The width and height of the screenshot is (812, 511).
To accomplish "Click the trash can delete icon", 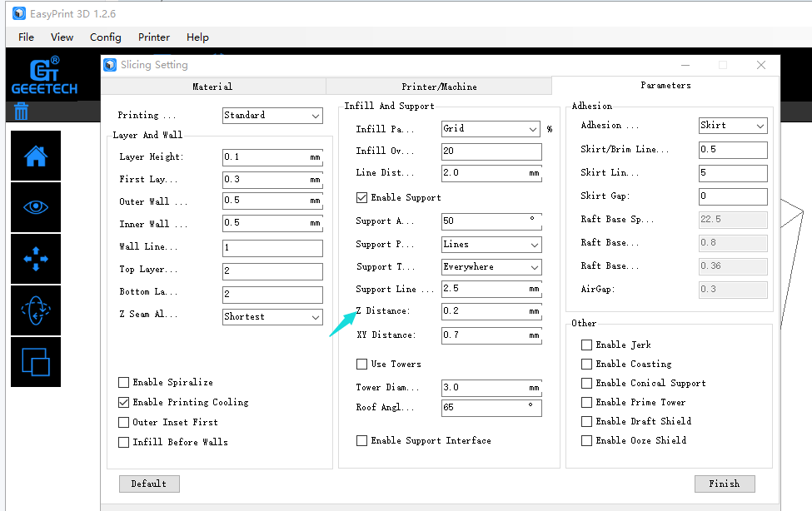I will tap(22, 112).
